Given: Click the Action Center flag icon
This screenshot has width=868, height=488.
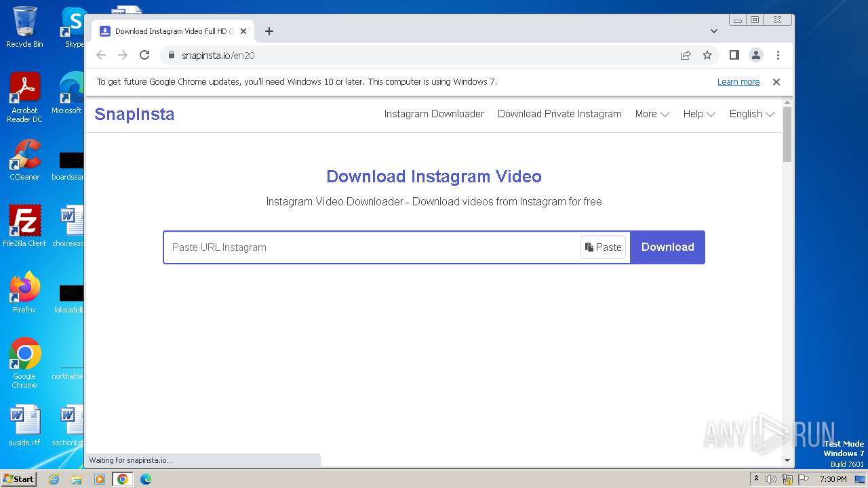Looking at the screenshot, I should 804,479.
